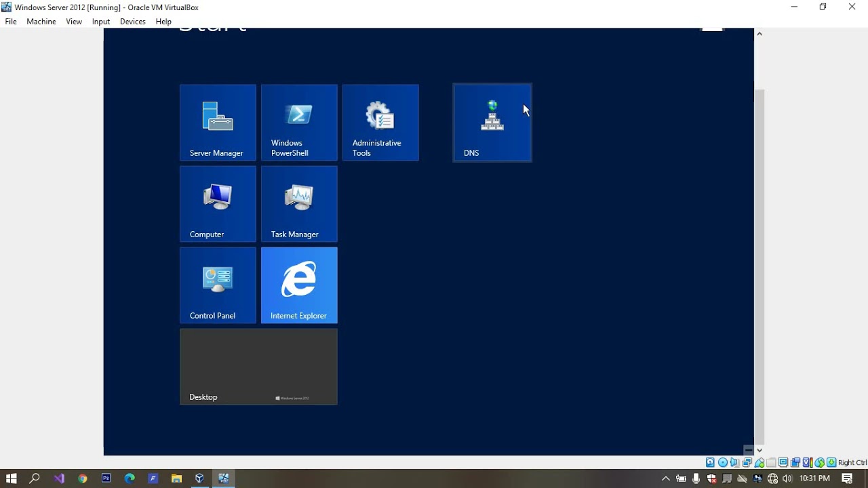Click the network adapter indicator
This screenshot has width=868, height=488.
coord(747,462)
